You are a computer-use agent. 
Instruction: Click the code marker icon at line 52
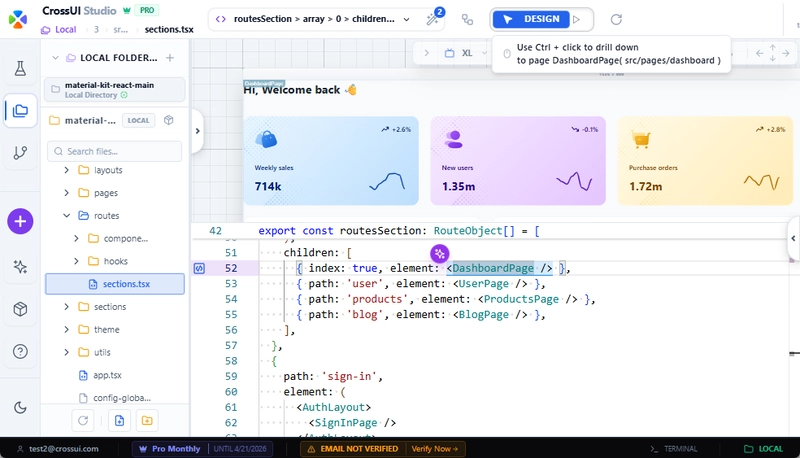199,268
